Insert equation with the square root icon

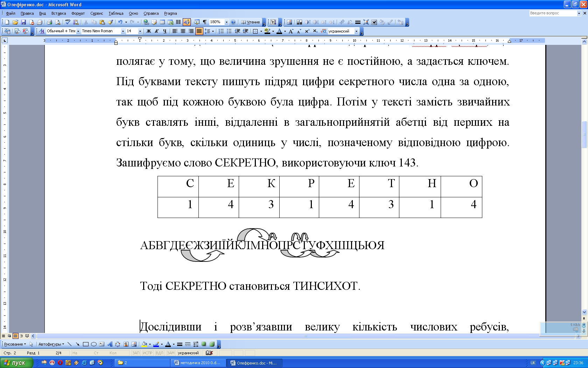pos(323,31)
